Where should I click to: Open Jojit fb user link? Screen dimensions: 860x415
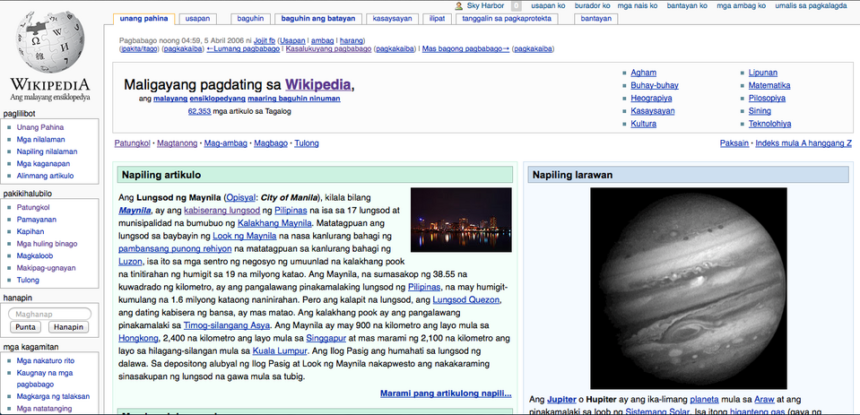point(264,41)
